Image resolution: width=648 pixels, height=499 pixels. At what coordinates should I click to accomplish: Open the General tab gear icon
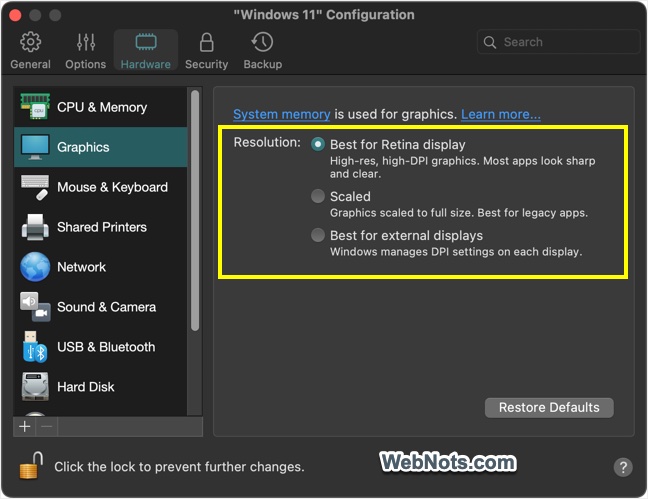tap(31, 42)
